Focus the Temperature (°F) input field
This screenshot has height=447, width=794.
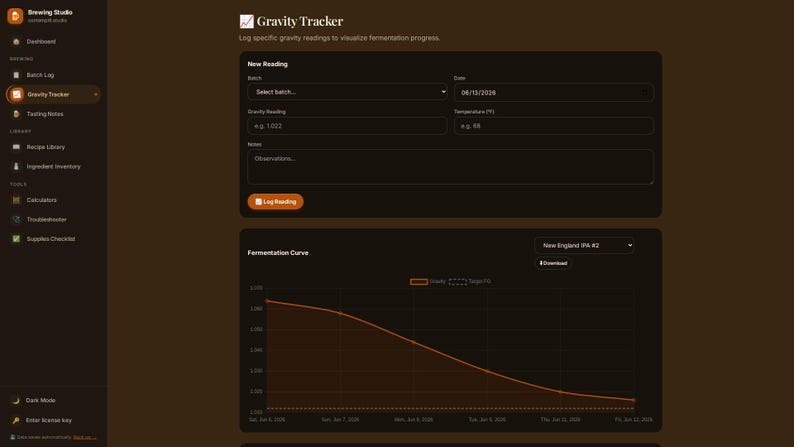click(553, 126)
